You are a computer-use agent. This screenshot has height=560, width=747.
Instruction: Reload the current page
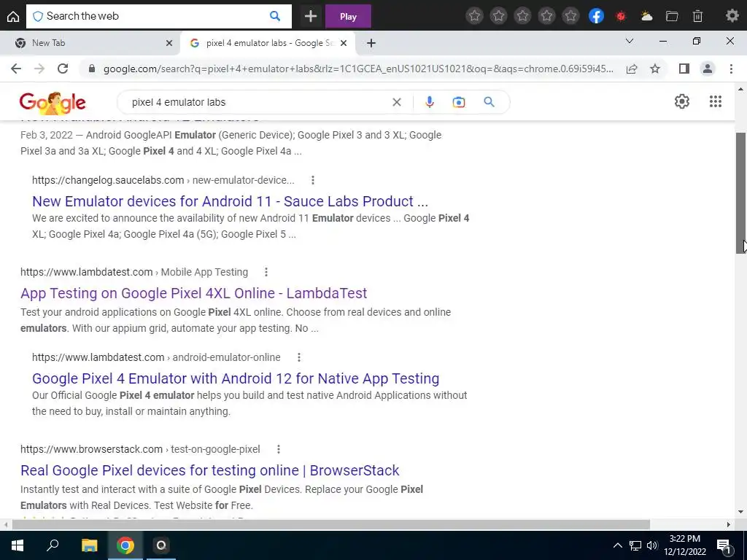63,69
